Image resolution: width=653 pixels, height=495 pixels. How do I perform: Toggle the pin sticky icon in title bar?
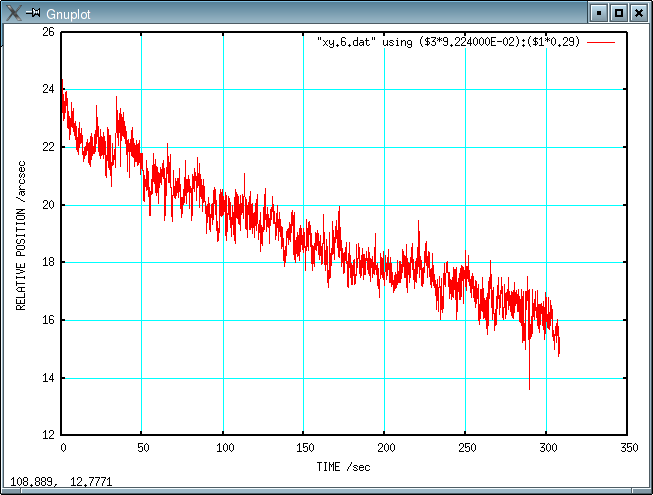[x=33, y=13]
